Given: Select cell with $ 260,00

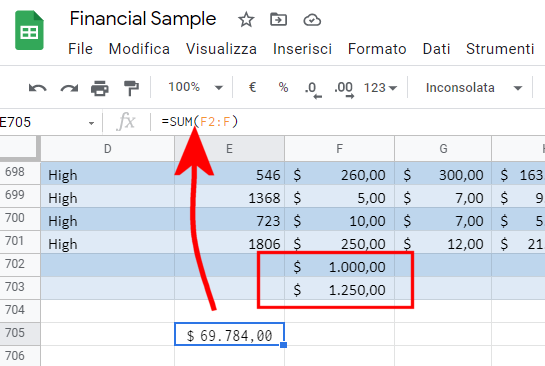Looking at the screenshot, I should (x=340, y=173).
